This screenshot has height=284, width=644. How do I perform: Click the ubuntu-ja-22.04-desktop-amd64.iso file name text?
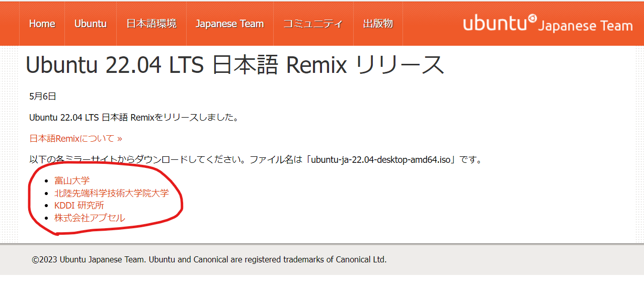381,160
